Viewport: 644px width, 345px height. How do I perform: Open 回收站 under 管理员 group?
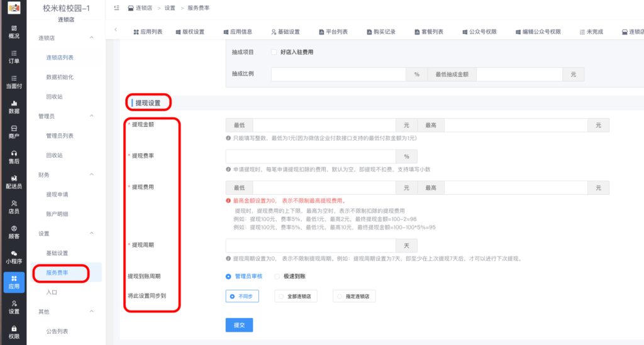tap(54, 155)
